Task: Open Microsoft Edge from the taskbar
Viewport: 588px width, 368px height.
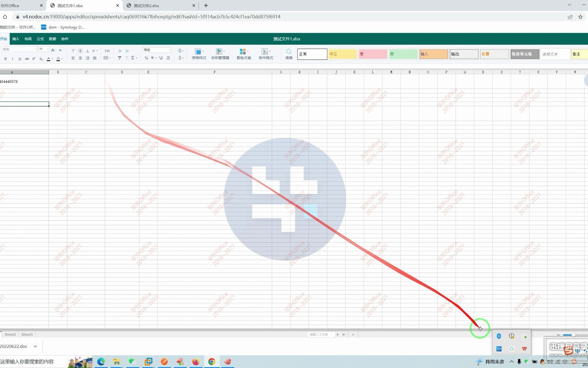Action: (x=101, y=362)
